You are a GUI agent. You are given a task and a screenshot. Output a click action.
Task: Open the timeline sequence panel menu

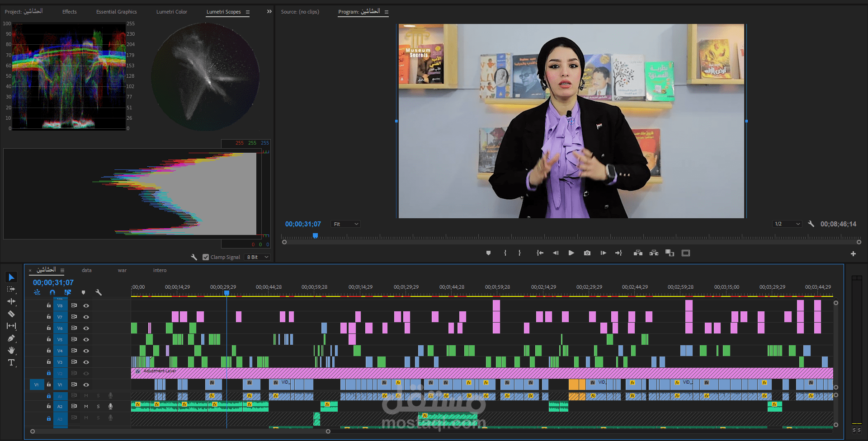(x=62, y=270)
